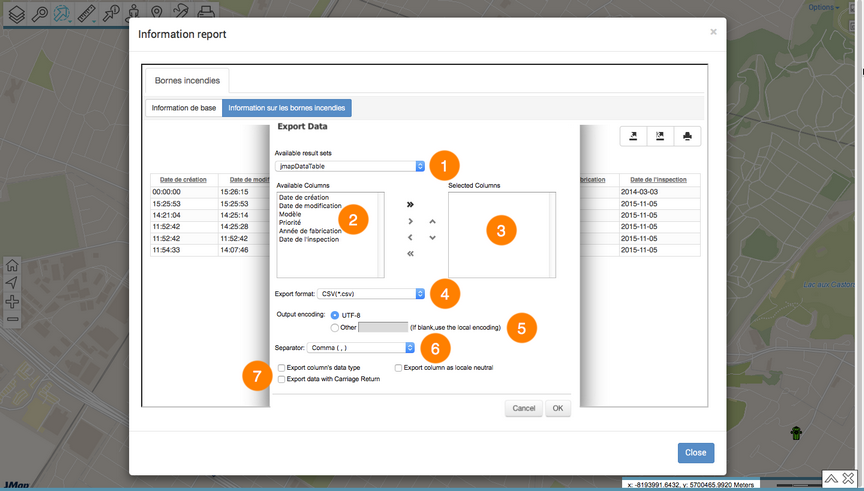864x491 pixels.
Task: Sort by Date de création header
Action: click(183, 180)
